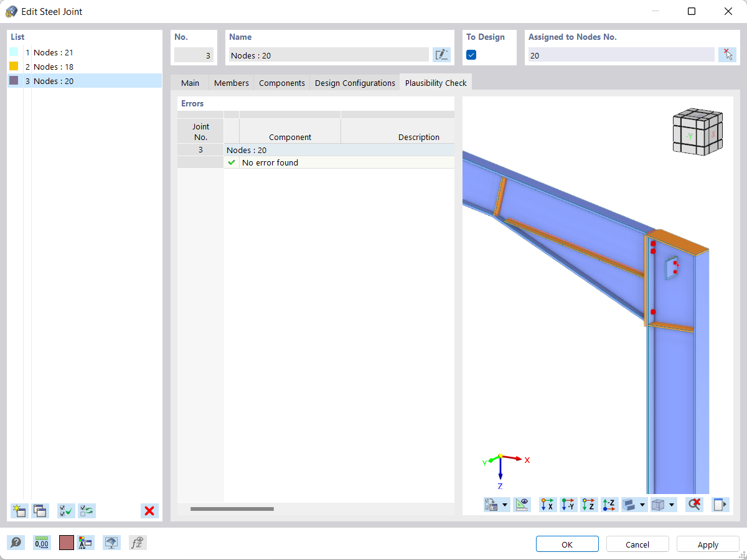
Task: Toggle dimension display with the ruler-eye icon
Action: pos(522,505)
